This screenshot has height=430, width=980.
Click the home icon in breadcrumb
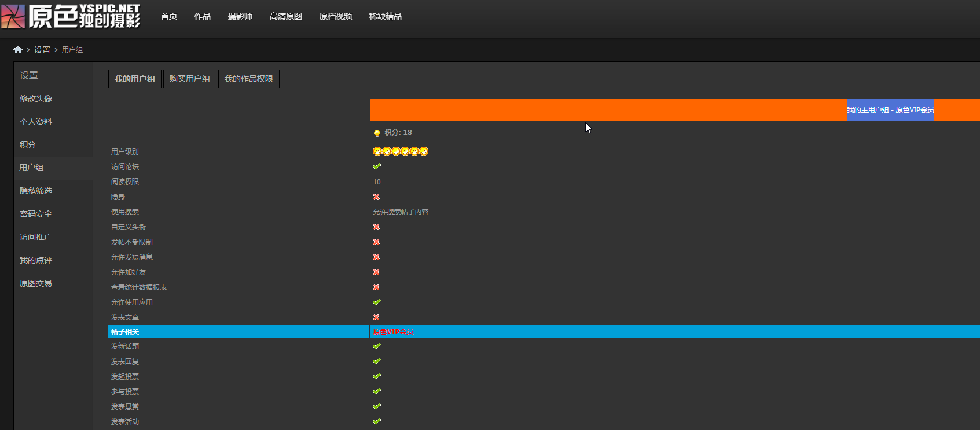(18, 50)
